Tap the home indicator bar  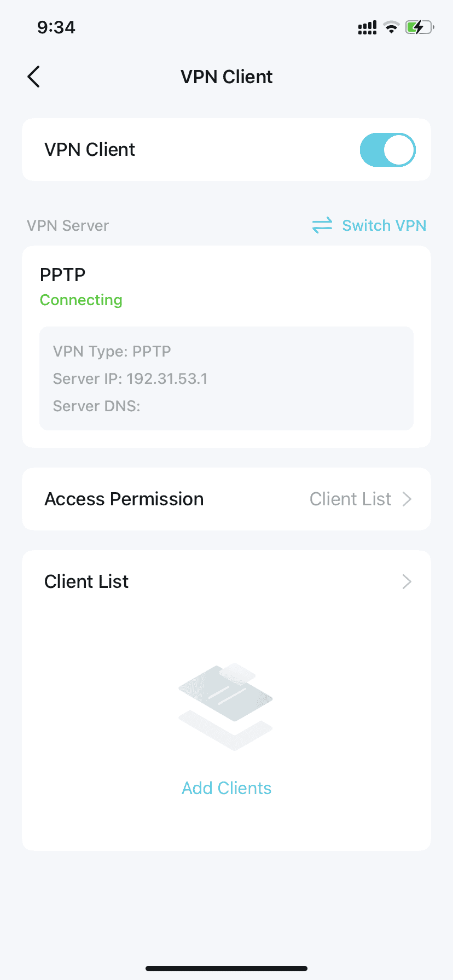click(x=226, y=969)
